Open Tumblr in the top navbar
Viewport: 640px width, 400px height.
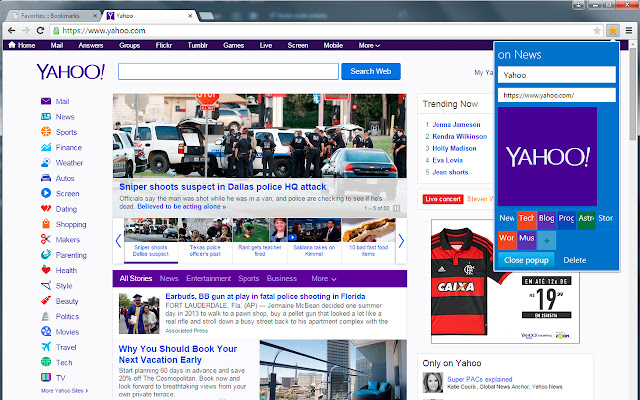(198, 45)
